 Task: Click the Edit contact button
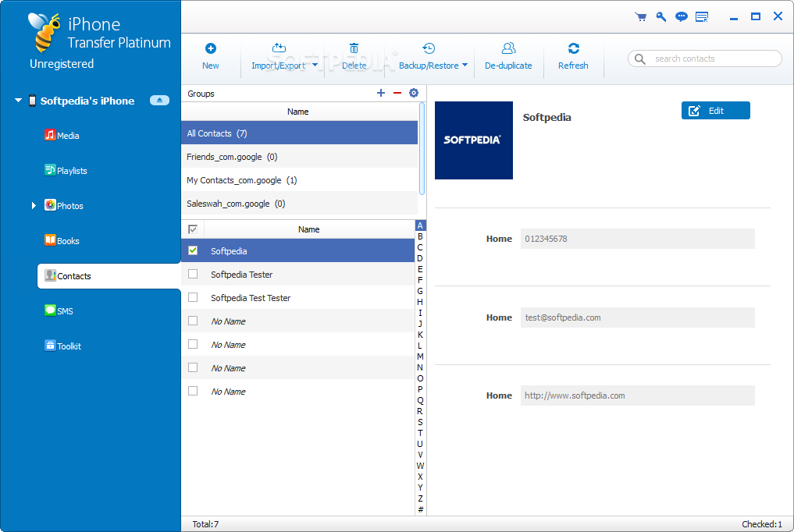coord(715,111)
